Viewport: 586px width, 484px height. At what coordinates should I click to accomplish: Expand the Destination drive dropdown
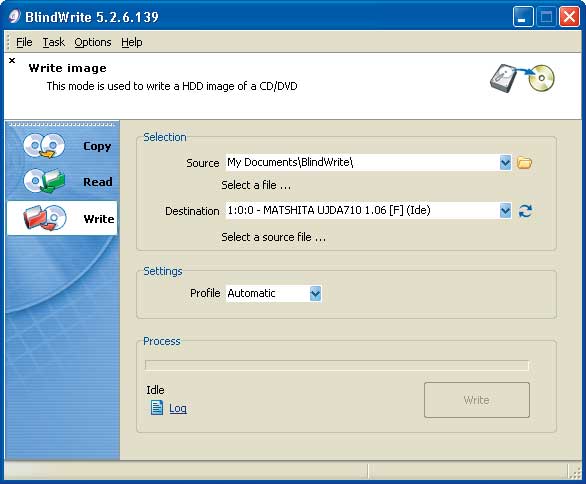(505, 211)
